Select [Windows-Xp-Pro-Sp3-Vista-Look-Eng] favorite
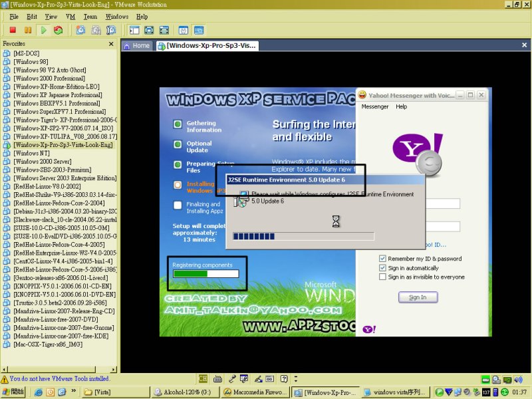 63,145
